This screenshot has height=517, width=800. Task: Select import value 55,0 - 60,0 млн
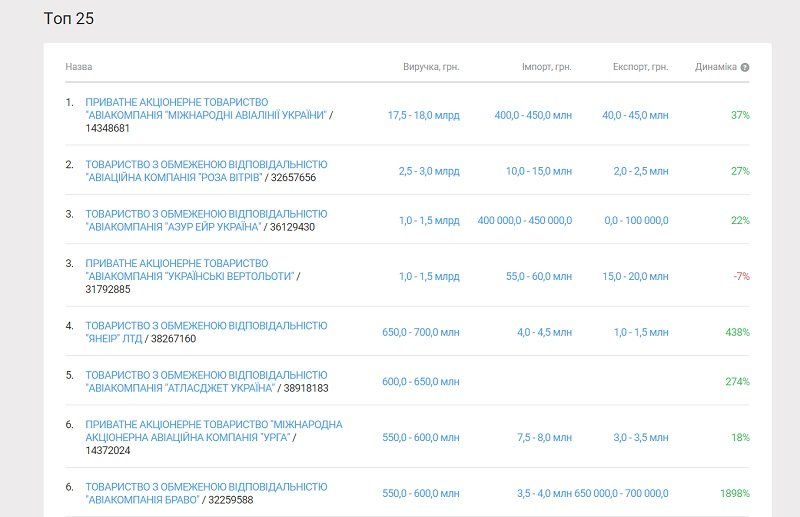539,276
